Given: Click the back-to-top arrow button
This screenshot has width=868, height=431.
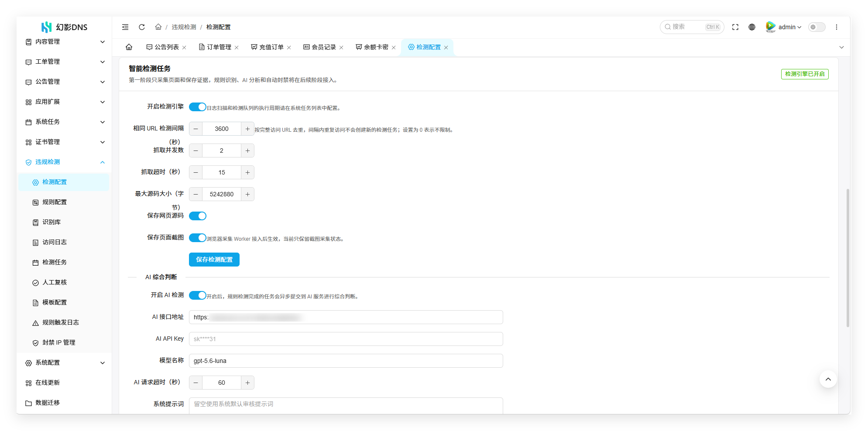Looking at the screenshot, I should tap(828, 379).
